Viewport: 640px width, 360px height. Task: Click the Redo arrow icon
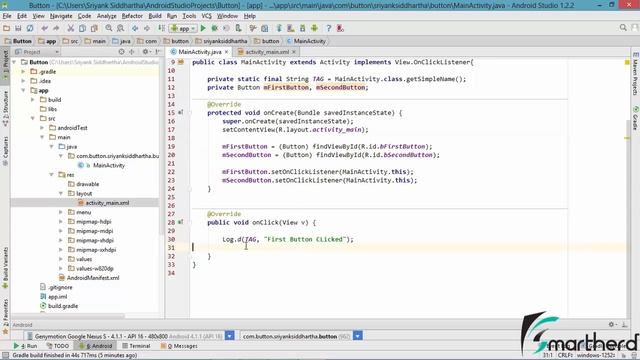pyautogui.click(x=56, y=28)
